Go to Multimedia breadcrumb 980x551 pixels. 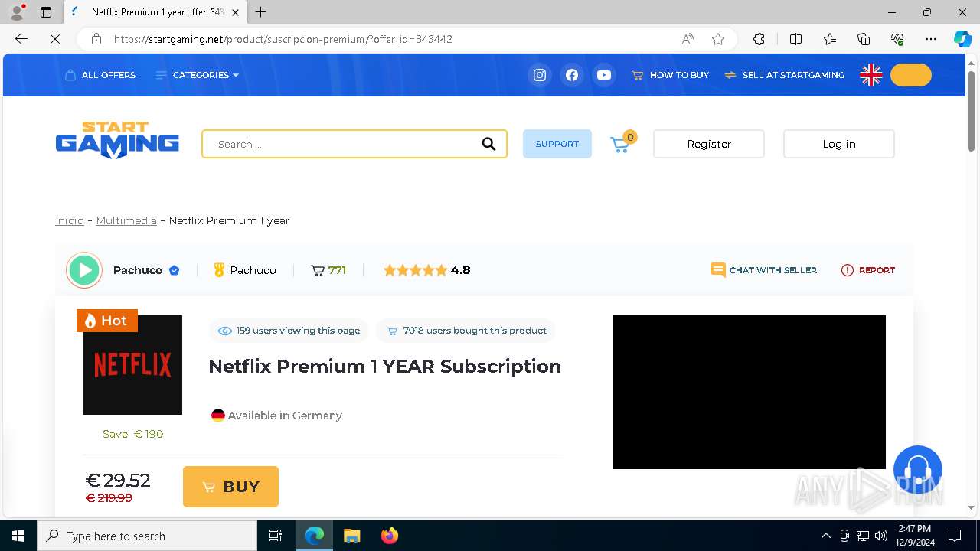click(126, 220)
